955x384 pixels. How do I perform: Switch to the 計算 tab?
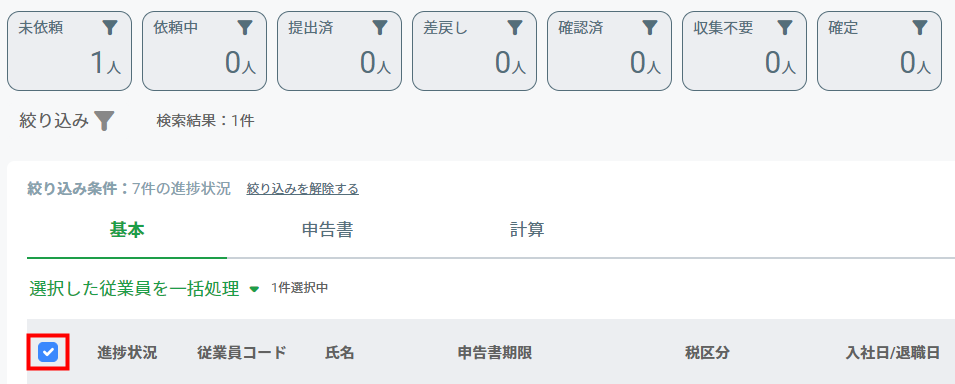[x=527, y=230]
